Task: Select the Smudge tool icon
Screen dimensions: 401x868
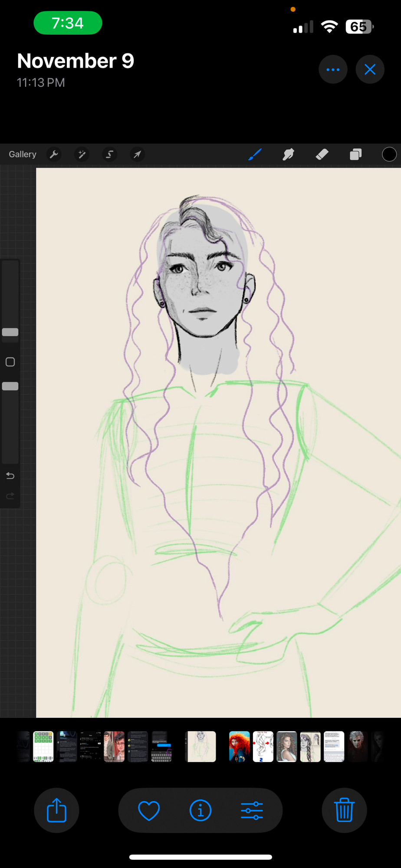Action: click(288, 154)
